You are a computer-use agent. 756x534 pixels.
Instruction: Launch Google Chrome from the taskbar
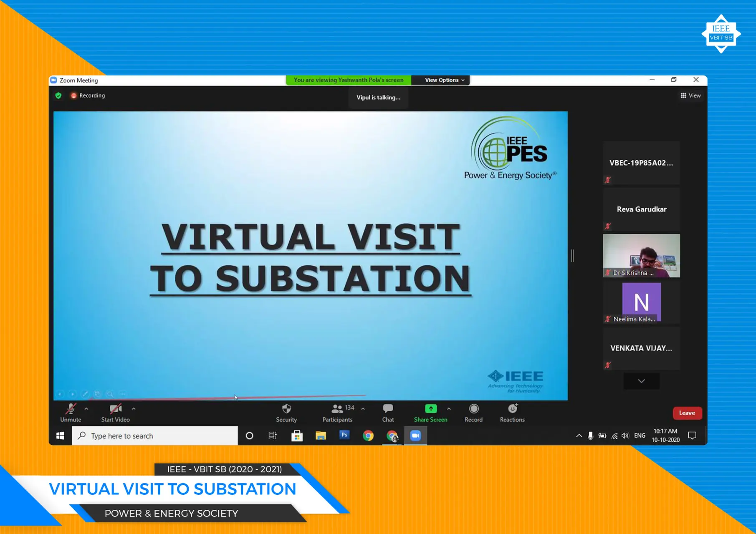click(x=368, y=436)
